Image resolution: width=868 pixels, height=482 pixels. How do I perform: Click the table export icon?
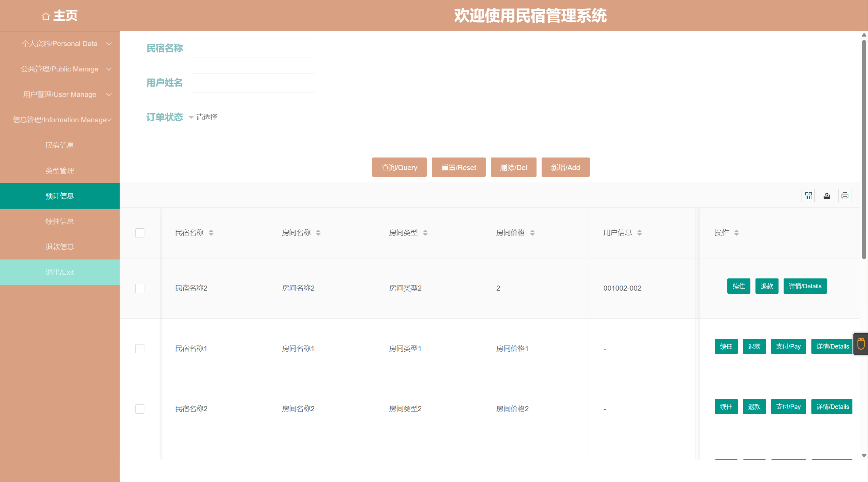click(827, 196)
